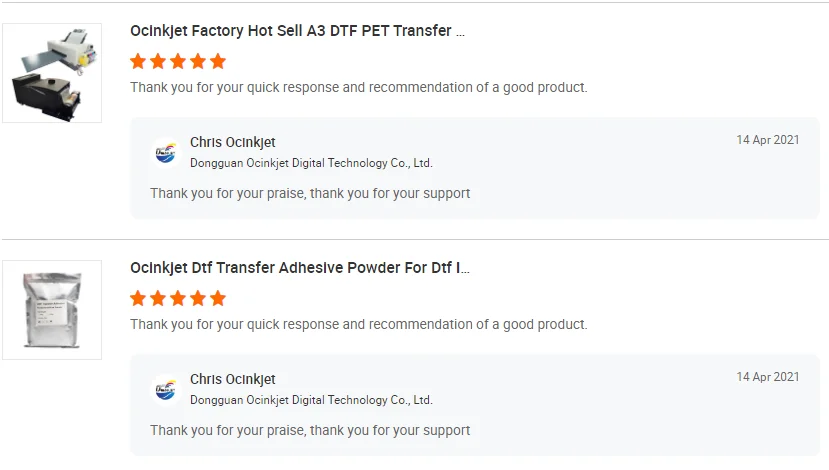Click the fifth star under the Adhesive Powder title
This screenshot has width=829, height=470.
coord(218,298)
